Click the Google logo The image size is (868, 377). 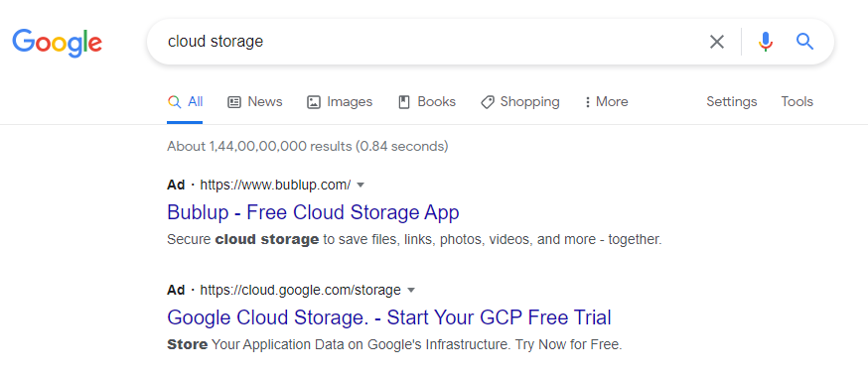tap(57, 43)
